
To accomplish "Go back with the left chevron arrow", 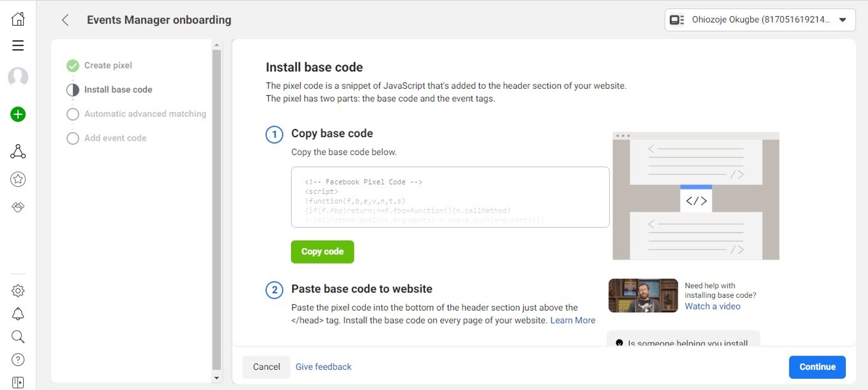I will pos(65,20).
